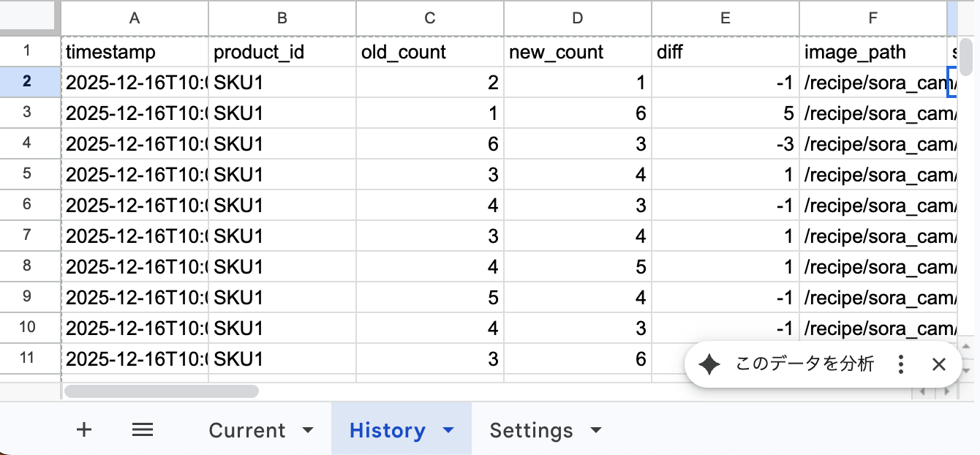Open the History sheet tab dropdown arrow
This screenshot has height=455, width=980.
[448, 430]
